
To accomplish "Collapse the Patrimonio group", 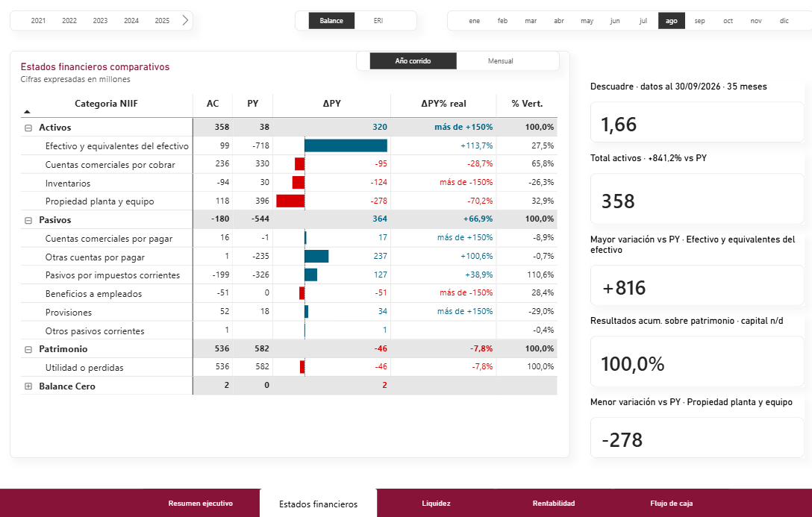I will click(28, 349).
